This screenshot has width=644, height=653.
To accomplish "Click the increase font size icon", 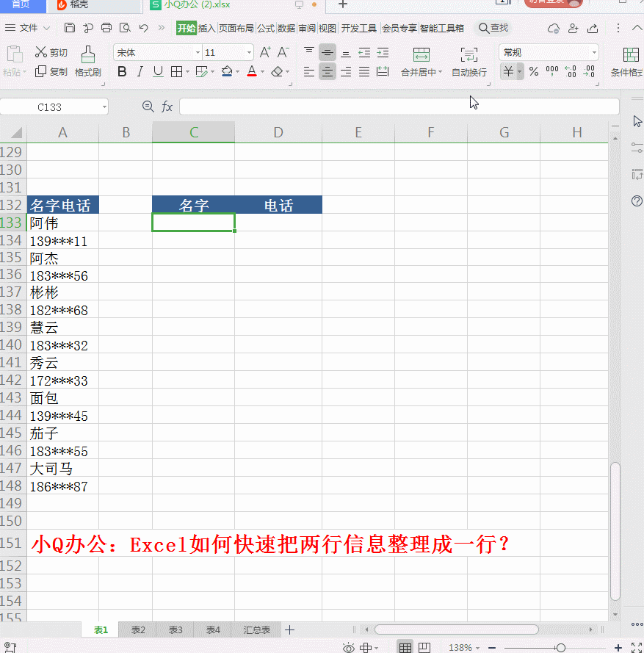I will point(265,52).
